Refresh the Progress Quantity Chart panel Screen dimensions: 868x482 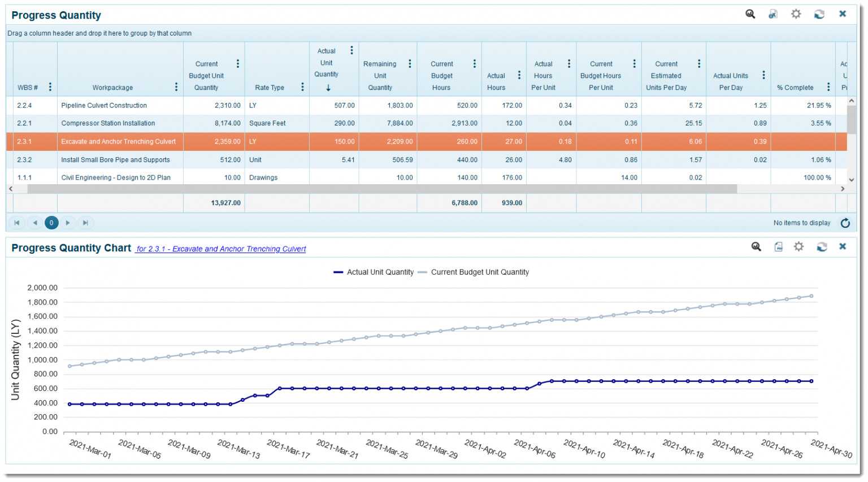click(822, 246)
